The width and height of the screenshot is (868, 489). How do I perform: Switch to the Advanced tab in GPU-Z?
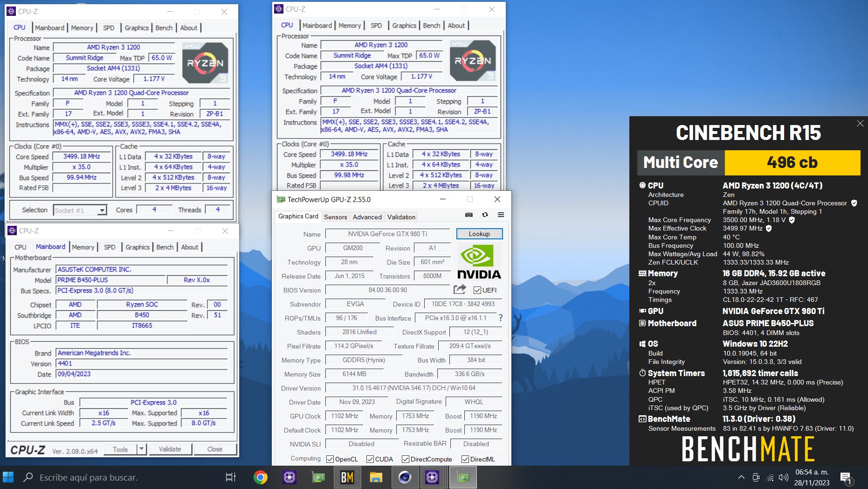click(367, 217)
